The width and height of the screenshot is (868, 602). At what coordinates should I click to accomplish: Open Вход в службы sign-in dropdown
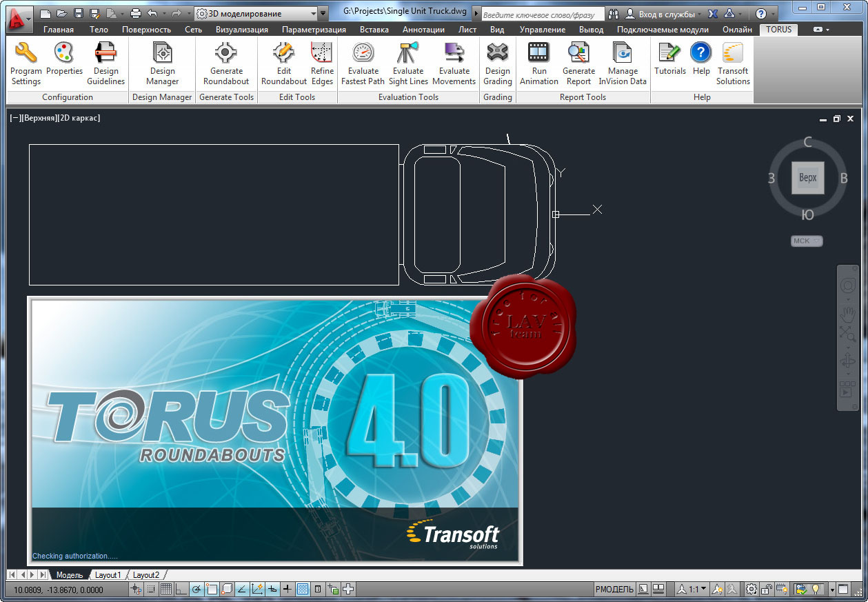(x=663, y=14)
